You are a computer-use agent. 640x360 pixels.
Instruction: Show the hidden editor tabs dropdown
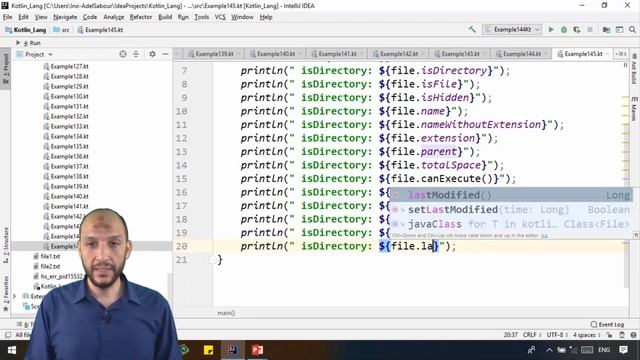(621, 54)
